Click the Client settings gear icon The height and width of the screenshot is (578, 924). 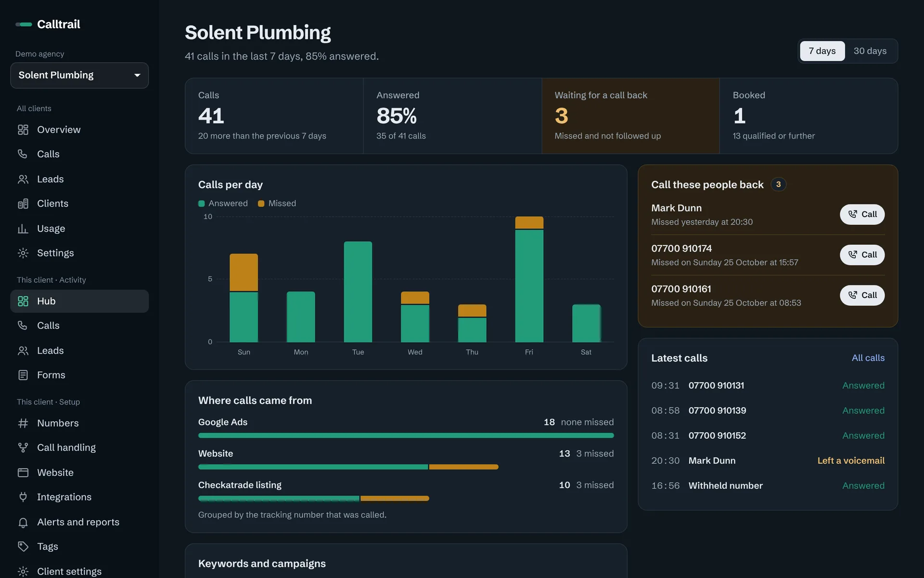(23, 572)
